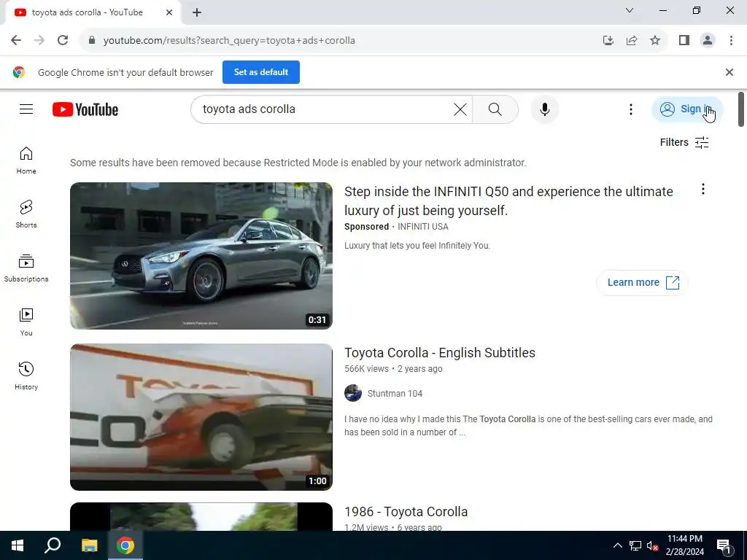747x560 pixels.
Task: Open the INFINITI ad three-dot options
Action: click(x=703, y=190)
